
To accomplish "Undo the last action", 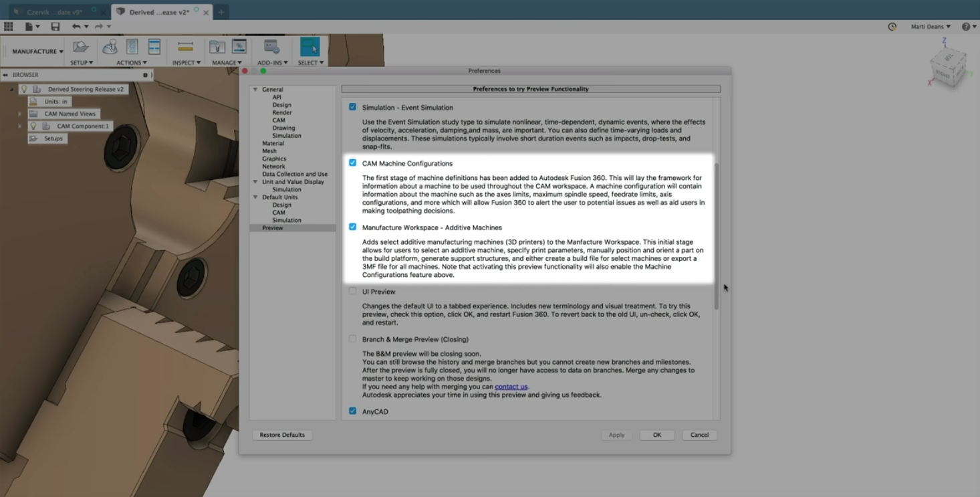I will coord(76,27).
